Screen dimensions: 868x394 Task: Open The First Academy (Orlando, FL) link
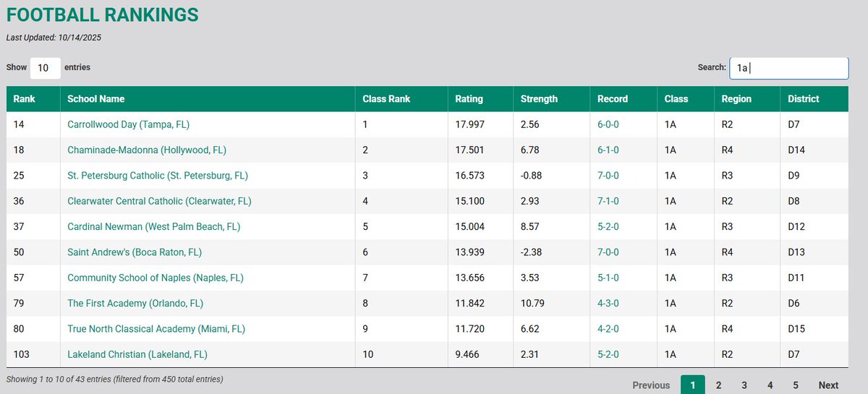(x=135, y=303)
